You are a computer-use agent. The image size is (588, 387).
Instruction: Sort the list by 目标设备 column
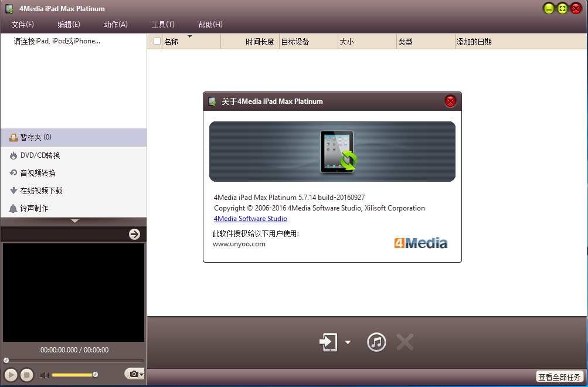308,42
